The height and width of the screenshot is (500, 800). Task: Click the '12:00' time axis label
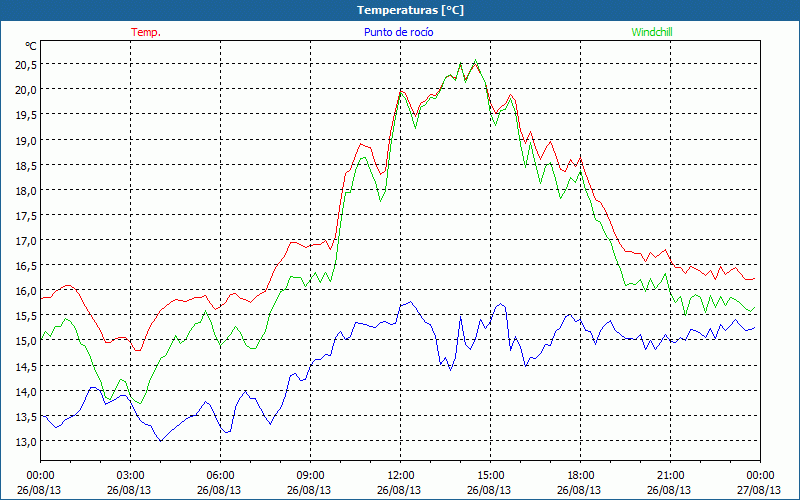click(400, 476)
